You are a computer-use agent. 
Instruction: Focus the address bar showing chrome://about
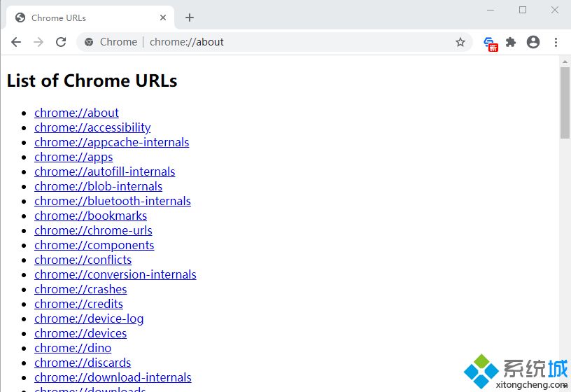point(275,42)
